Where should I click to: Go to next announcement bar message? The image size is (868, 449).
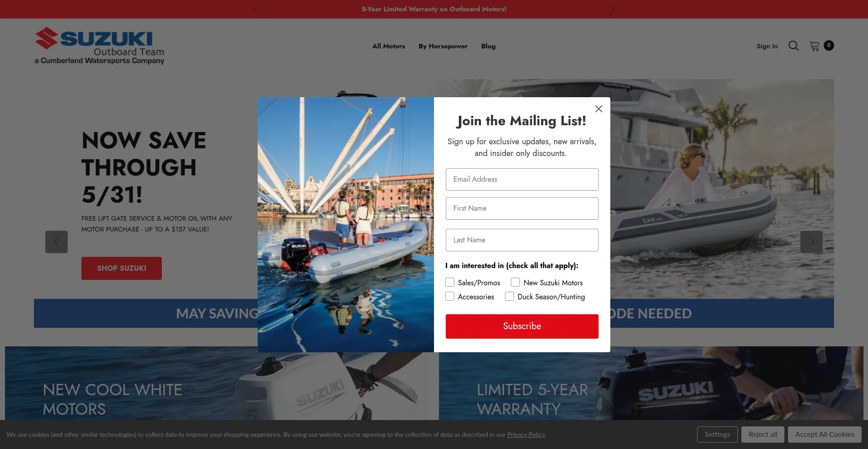coord(612,9)
